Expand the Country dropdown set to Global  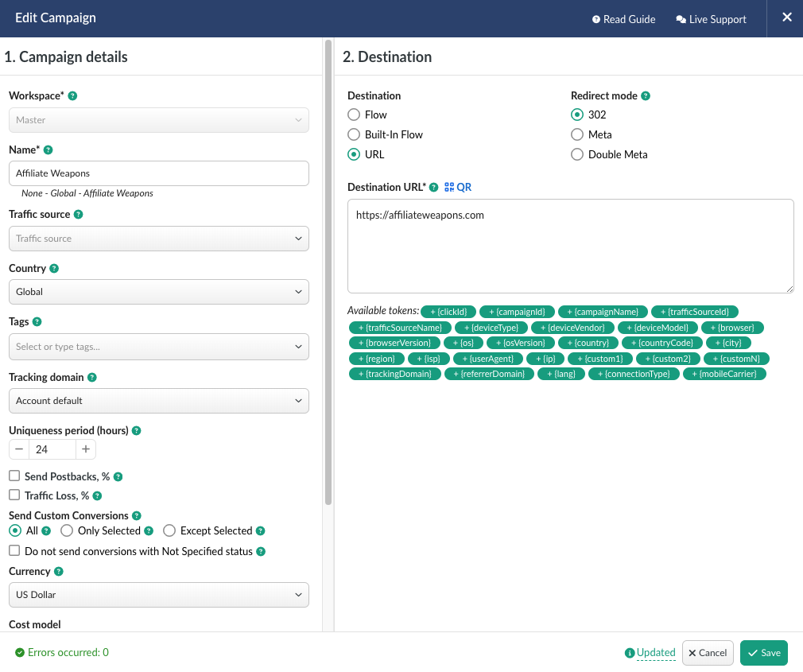pos(158,292)
